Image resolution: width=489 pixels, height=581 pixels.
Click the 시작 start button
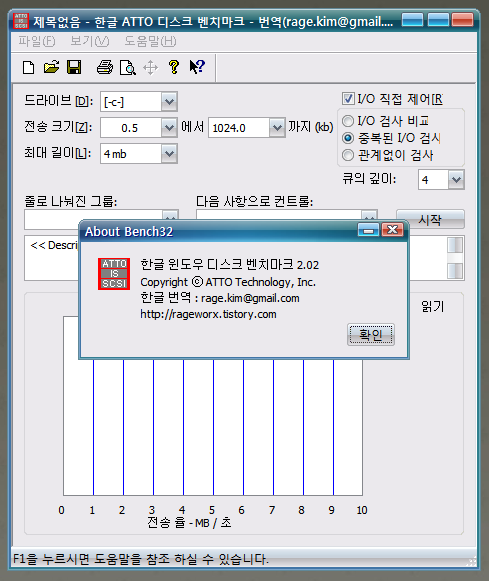[x=430, y=219]
